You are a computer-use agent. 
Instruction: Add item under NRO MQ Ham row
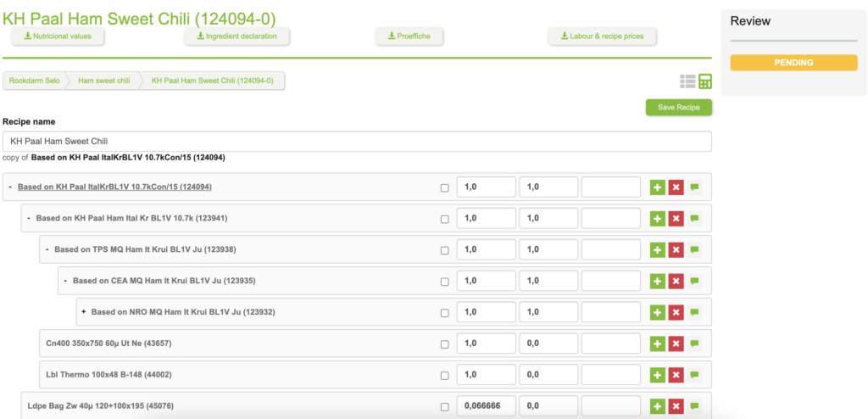click(x=657, y=313)
